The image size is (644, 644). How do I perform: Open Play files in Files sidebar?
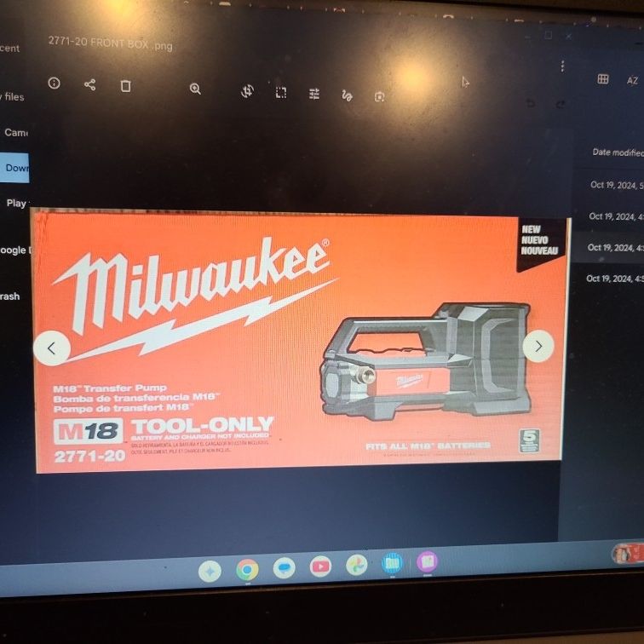17,203
